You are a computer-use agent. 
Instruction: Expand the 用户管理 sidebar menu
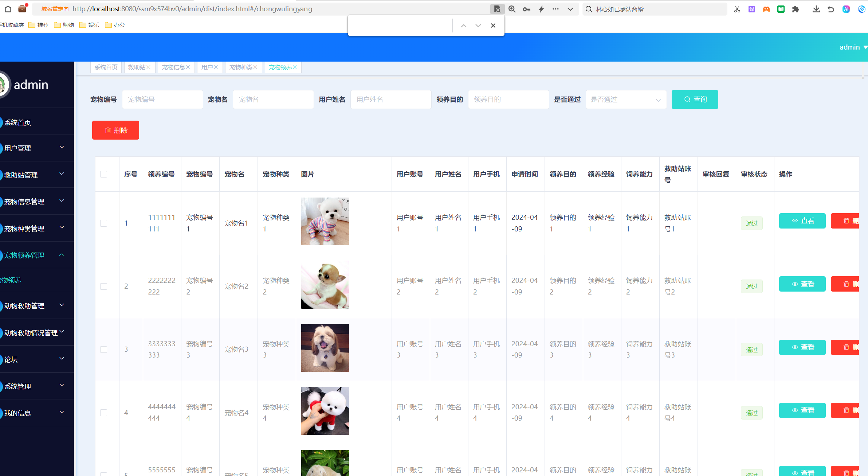(36, 148)
